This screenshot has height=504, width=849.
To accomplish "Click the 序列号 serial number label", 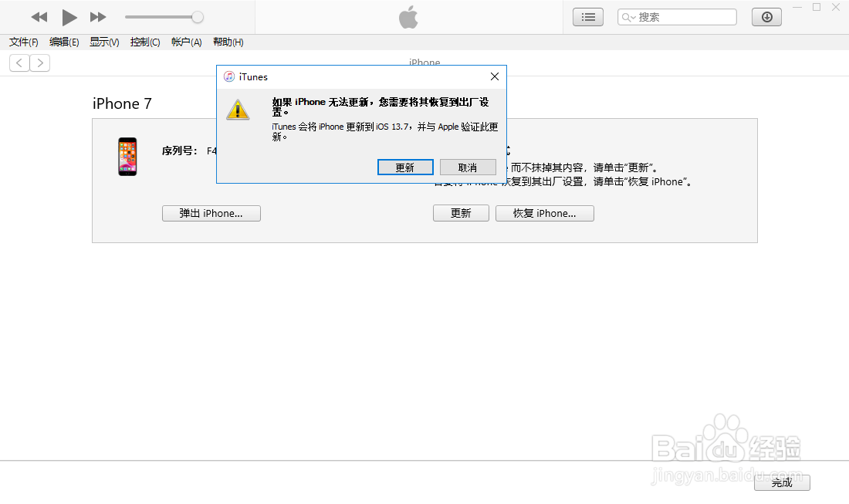I will [180, 151].
